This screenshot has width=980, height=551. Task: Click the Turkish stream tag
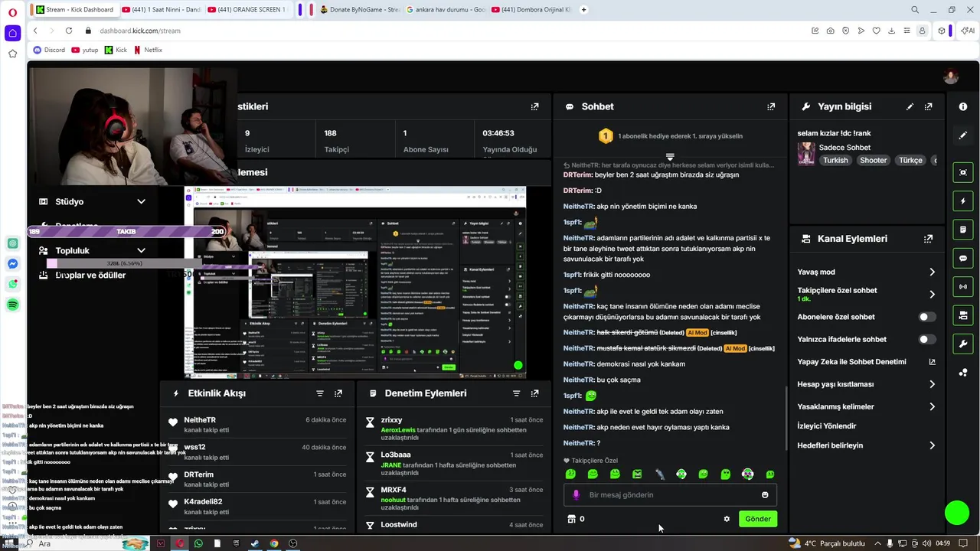pos(835,161)
